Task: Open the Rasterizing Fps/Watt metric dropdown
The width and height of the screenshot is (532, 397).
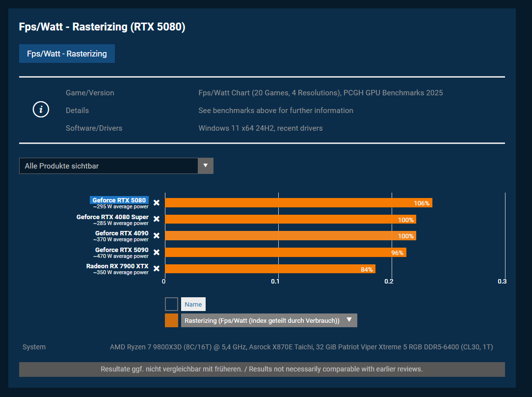Action: [269, 320]
